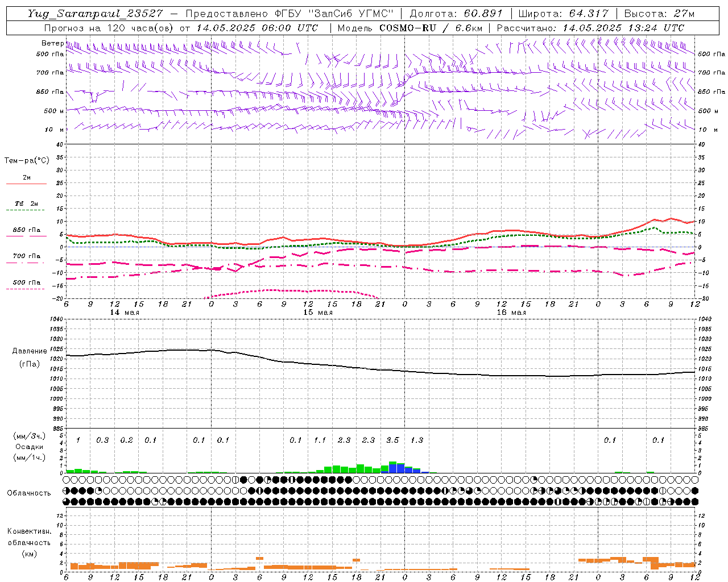728x582 pixels.
Task: Click the 850 гПа temperature legend line sample
Action: click(x=27, y=236)
